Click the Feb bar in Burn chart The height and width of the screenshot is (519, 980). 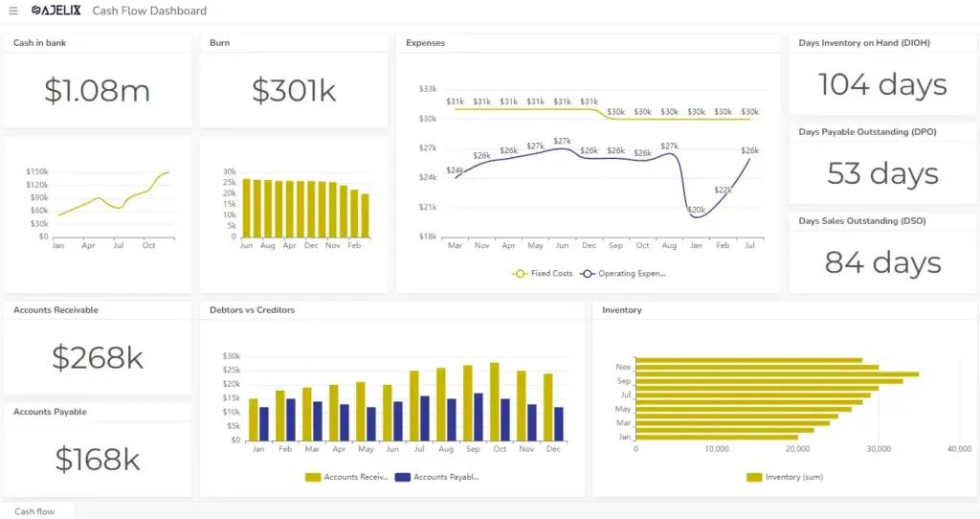click(354, 214)
